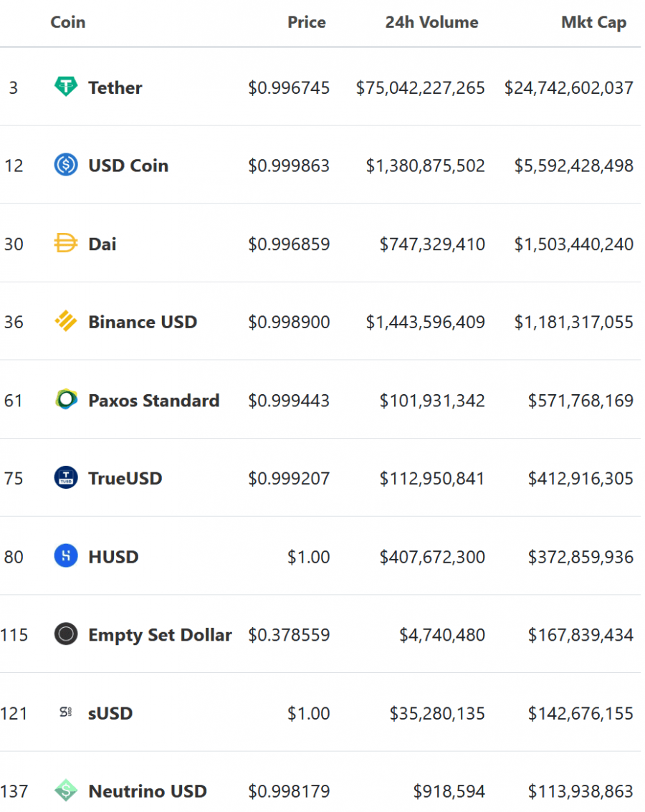This screenshot has width=645, height=812.
Task: Click Dai's market cap value
Action: point(573,244)
